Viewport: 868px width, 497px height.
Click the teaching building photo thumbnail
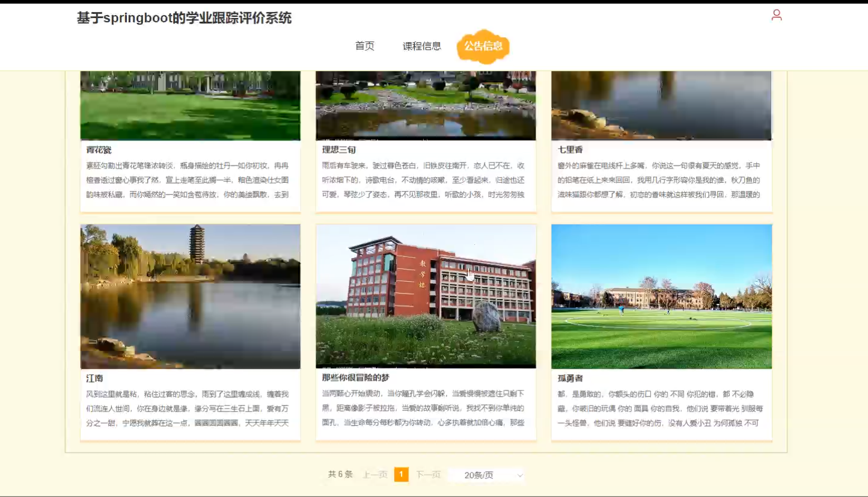pos(426,296)
